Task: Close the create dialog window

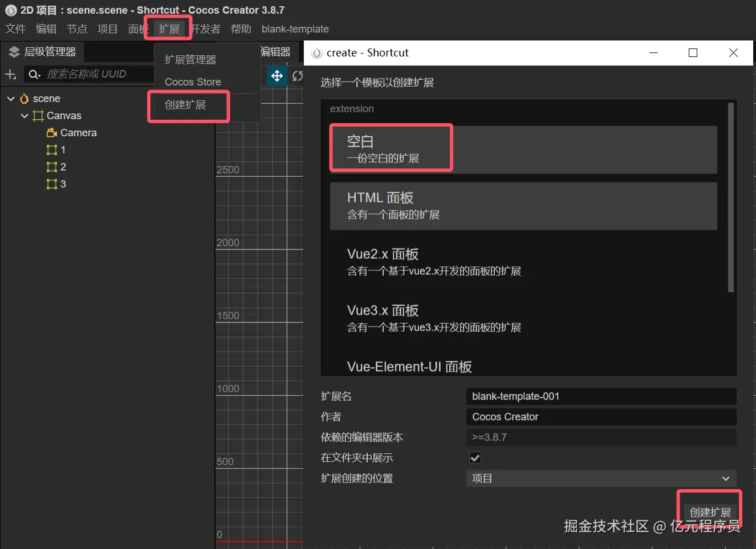Action: pos(733,53)
